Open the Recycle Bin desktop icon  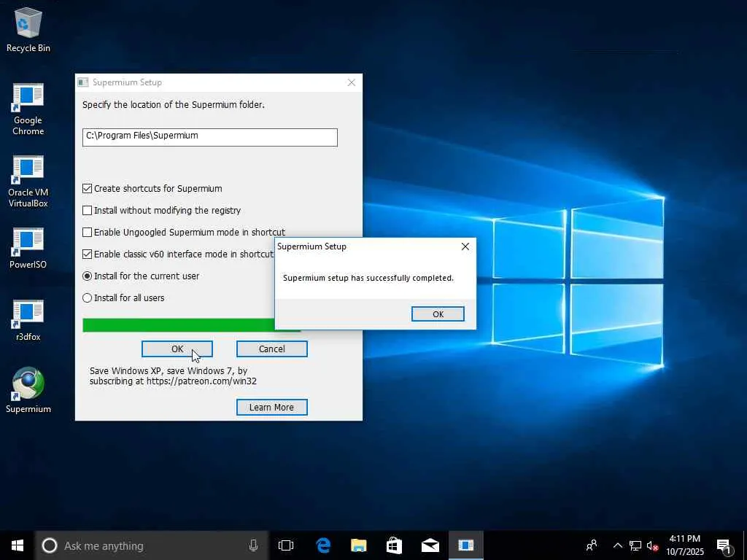tap(28, 29)
